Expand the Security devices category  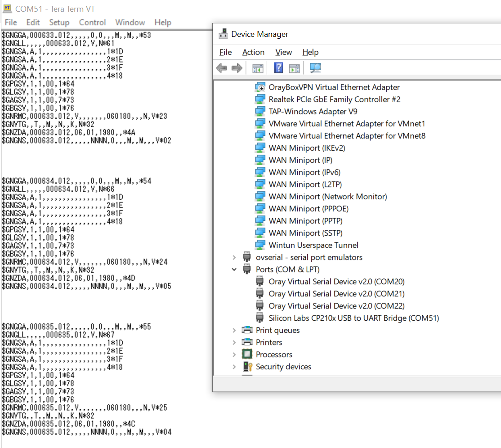pyautogui.click(x=234, y=366)
